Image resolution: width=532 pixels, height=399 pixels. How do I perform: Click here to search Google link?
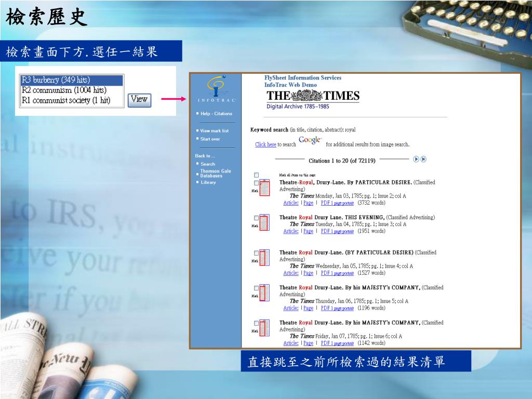pyautogui.click(x=265, y=144)
